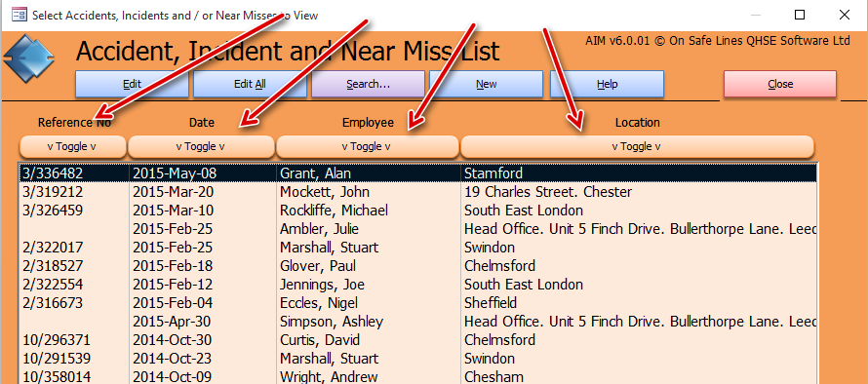This screenshot has width=868, height=384.
Task: Click date 2015-Mar-10
Action: point(173,211)
